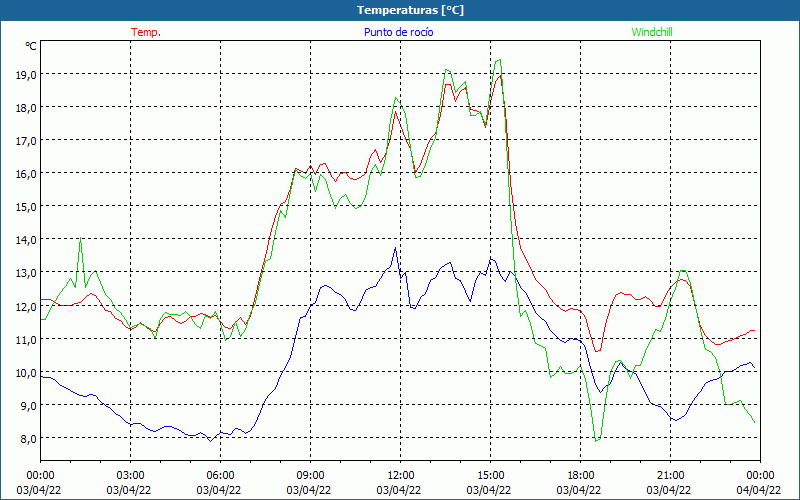Click the '°C' unit label on y-axis

coord(31,46)
